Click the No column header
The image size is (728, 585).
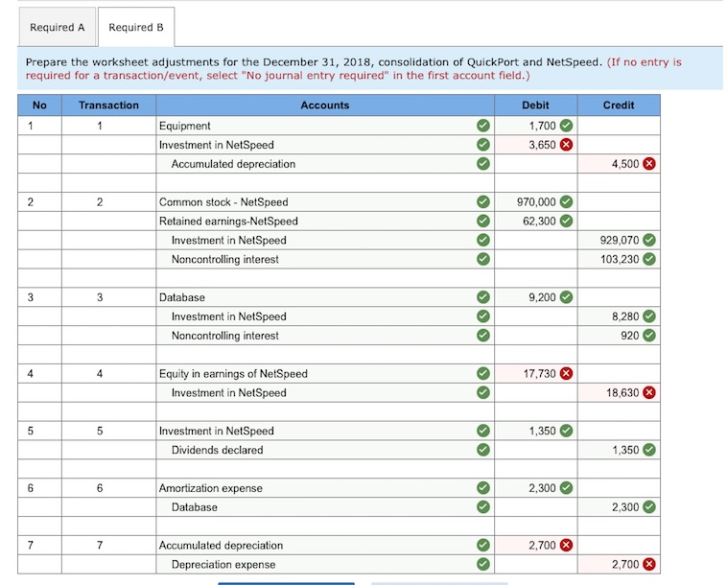pos(39,105)
